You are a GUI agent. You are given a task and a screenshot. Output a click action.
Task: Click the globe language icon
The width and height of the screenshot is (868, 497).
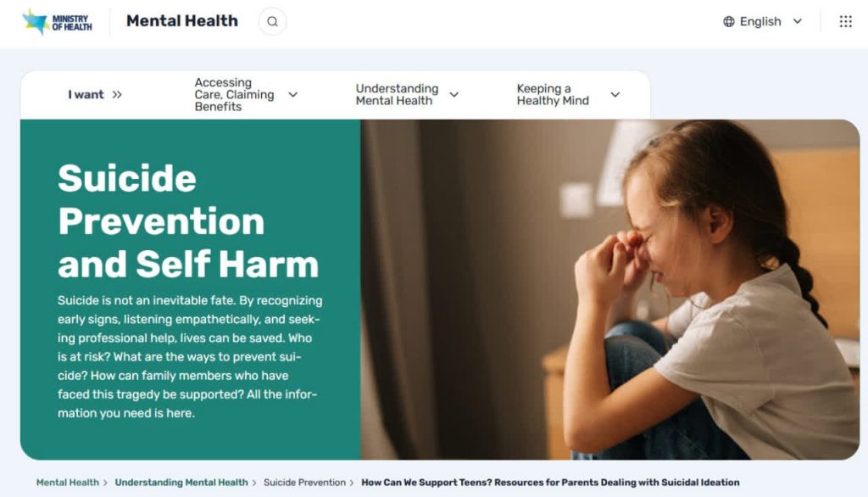coord(729,21)
